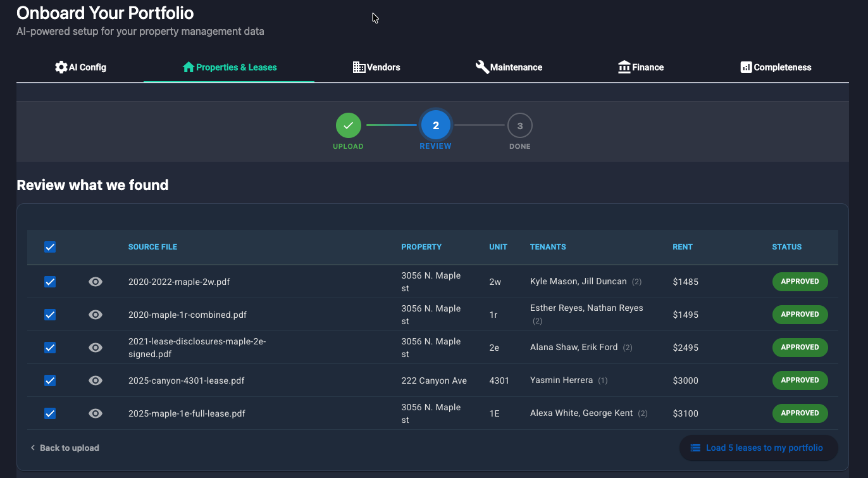Viewport: 868px width, 478px height.
Task: Uncheck the 2020-maple-1r-combined.pdf row checkbox
Action: (50, 315)
